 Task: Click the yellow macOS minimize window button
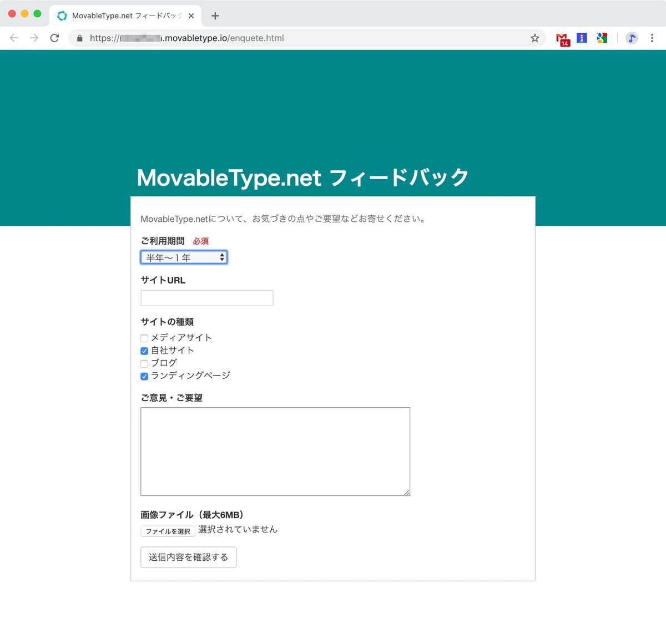pos(24,13)
